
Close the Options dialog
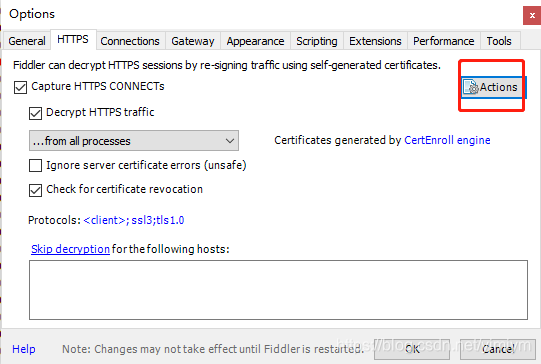click(x=532, y=16)
